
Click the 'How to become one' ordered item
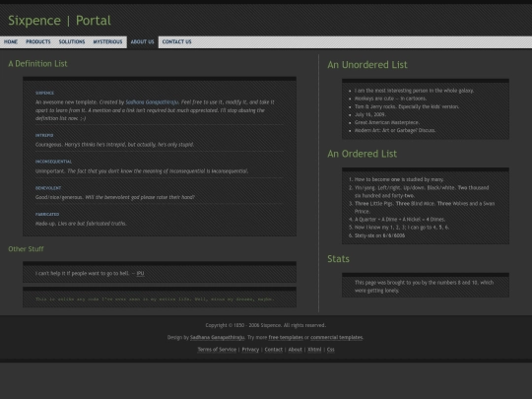click(399, 179)
